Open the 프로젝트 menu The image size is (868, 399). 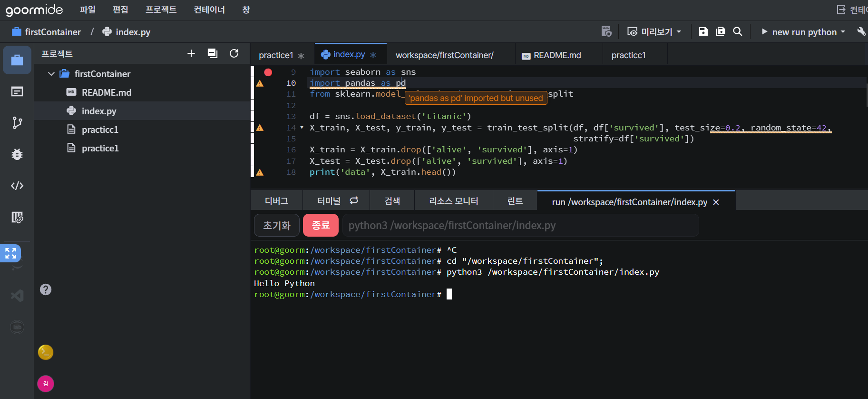pyautogui.click(x=161, y=10)
